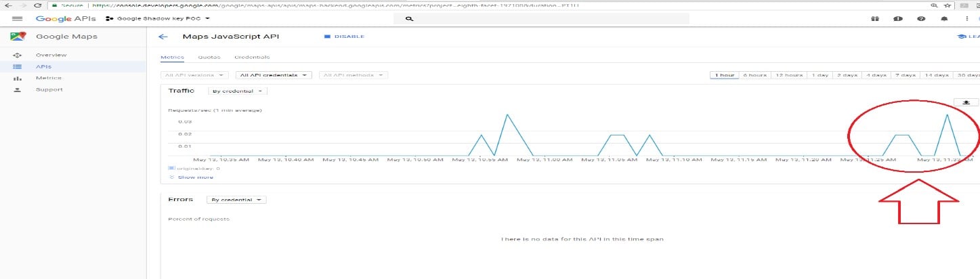Click the Metrics bar chart icon
Screen dimensions: 980x279
18,78
